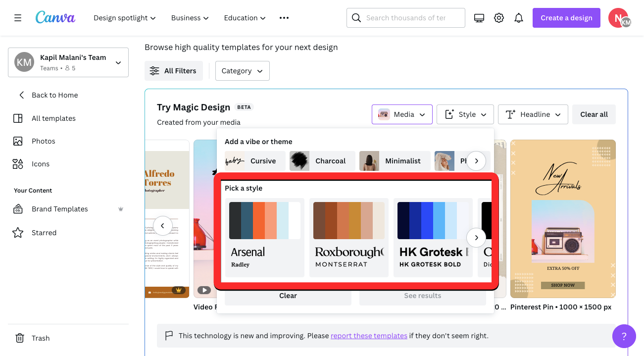Viewport: 644px width, 356px height.
Task: Open Trash in the sidebar
Action: [x=41, y=338]
